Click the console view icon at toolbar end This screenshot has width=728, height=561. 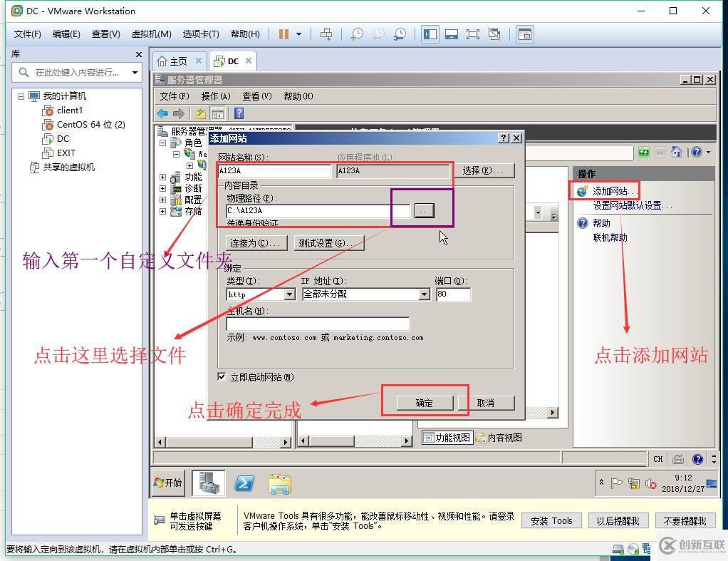click(x=525, y=34)
